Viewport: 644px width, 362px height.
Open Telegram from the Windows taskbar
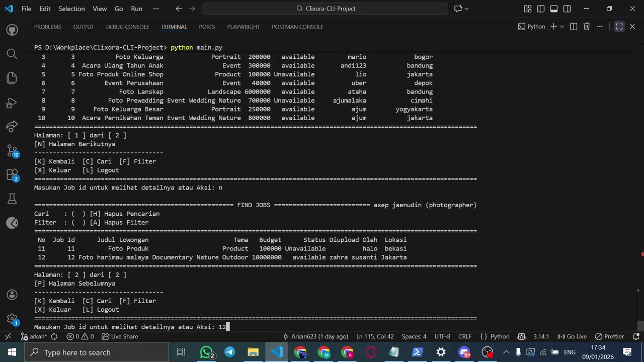(229, 352)
